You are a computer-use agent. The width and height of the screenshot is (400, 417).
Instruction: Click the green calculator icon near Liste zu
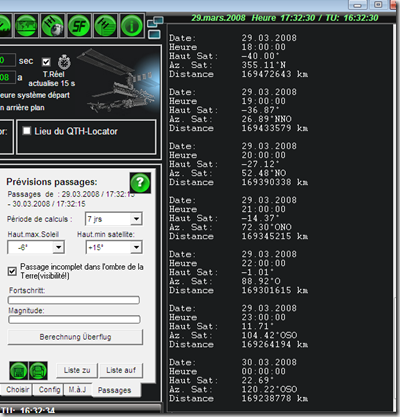(19, 370)
